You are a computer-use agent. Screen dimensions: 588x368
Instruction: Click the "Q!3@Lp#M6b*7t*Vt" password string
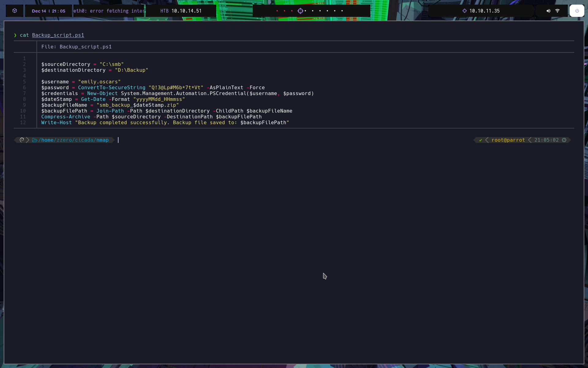tap(176, 88)
